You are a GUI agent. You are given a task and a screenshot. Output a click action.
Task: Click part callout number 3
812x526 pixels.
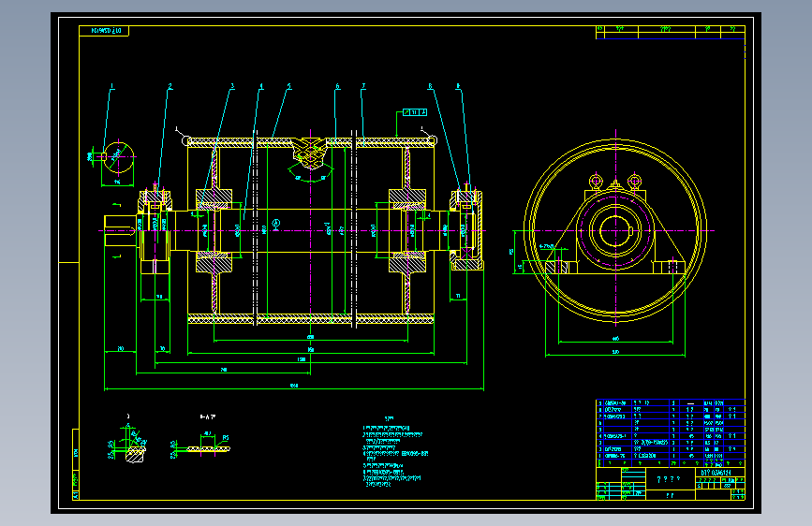tap(232, 86)
